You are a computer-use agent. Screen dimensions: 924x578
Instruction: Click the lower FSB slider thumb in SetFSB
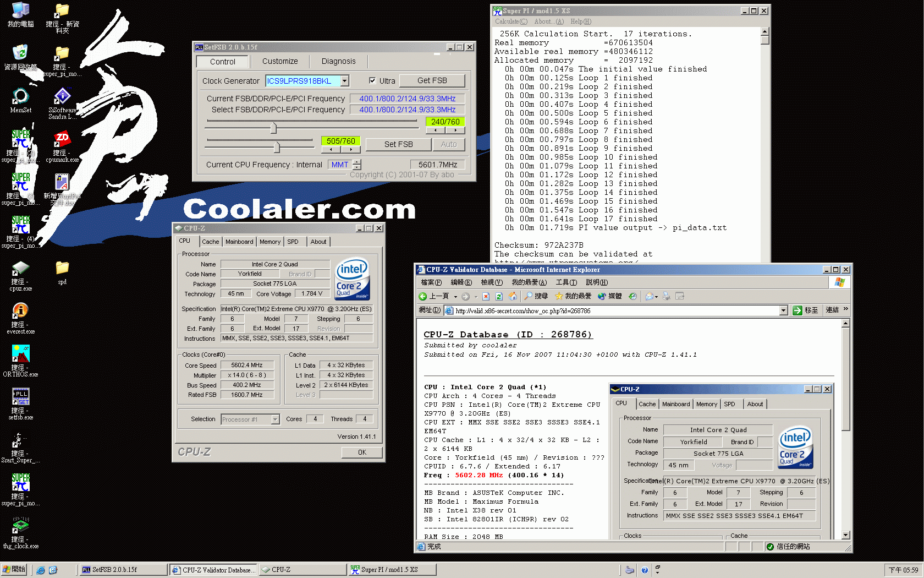pos(277,147)
